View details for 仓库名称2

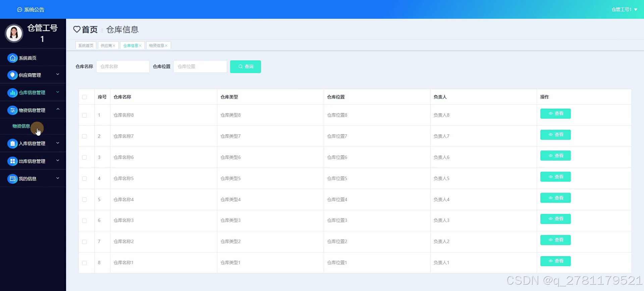pyautogui.click(x=555, y=240)
